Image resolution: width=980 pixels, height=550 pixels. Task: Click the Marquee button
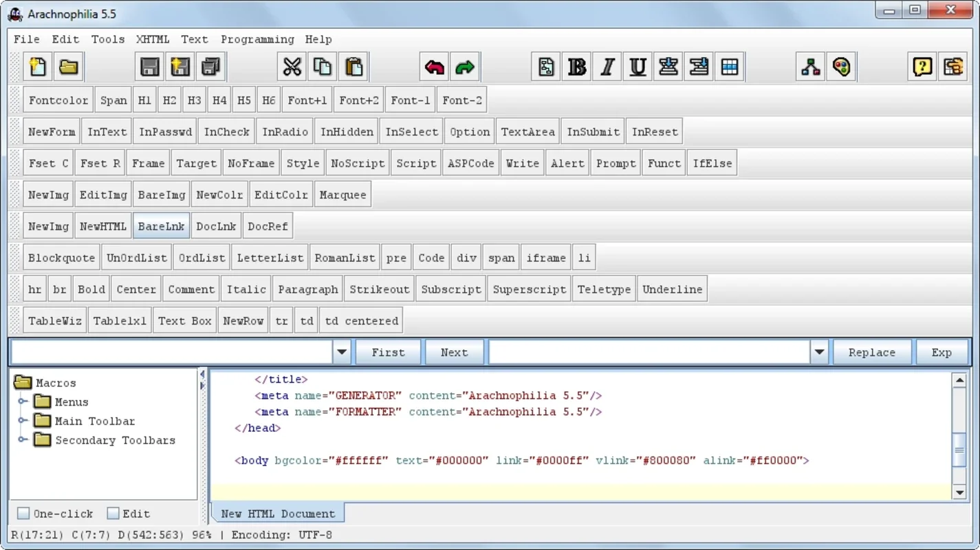coord(342,195)
